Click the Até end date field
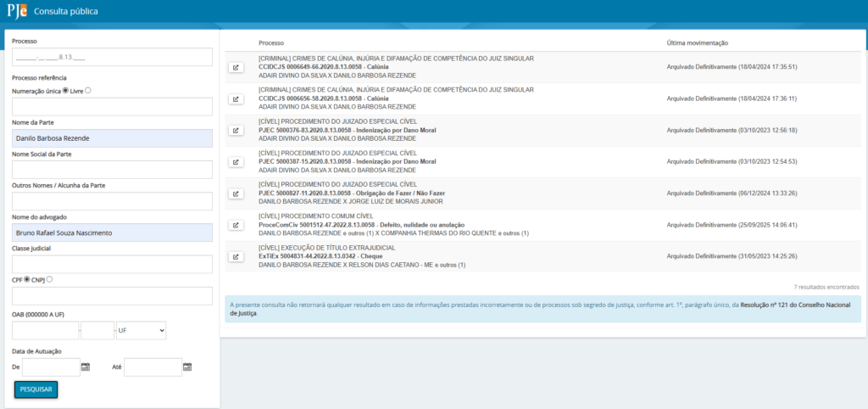Viewport: 868px width, 409px height. 153,367
